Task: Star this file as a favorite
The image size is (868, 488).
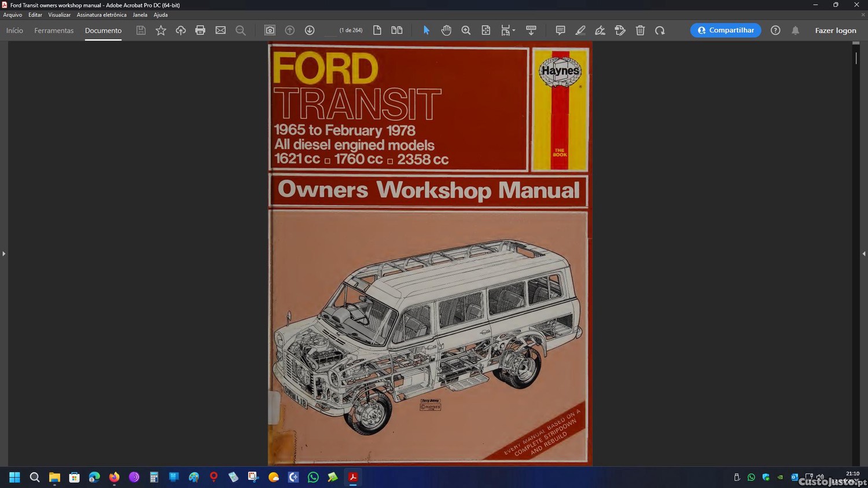Action: (161, 31)
